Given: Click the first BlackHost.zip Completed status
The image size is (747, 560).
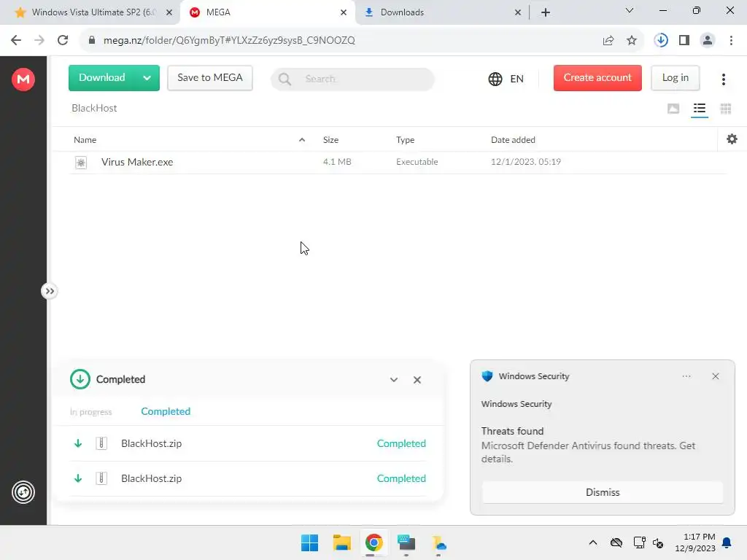Looking at the screenshot, I should [x=401, y=443].
